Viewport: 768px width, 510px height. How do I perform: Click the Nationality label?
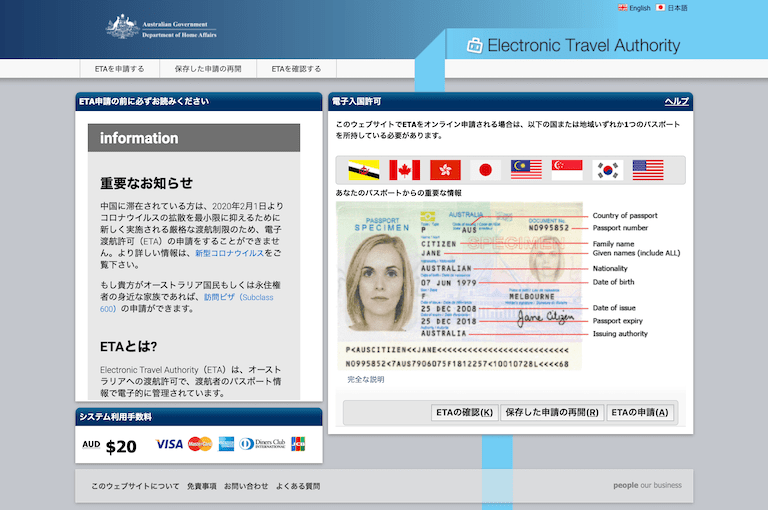click(610, 268)
